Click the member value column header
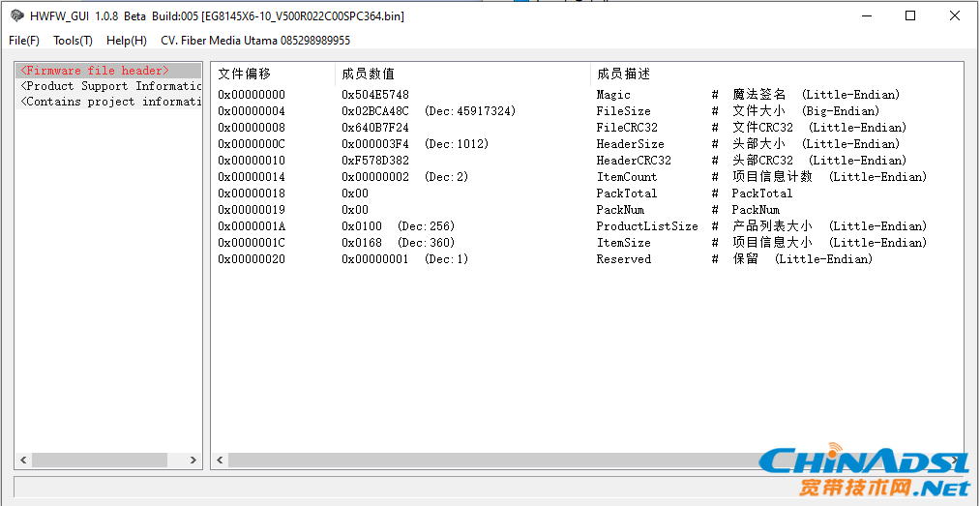980x506 pixels. click(368, 74)
